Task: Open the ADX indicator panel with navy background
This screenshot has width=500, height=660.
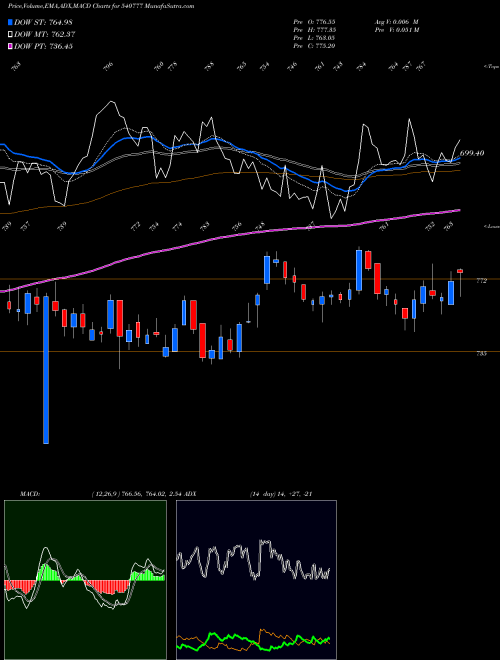Action: (256, 580)
